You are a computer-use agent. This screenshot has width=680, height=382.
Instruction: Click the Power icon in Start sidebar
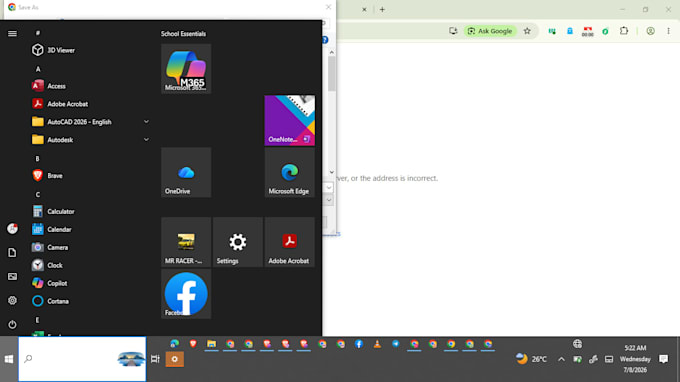pos(12,324)
